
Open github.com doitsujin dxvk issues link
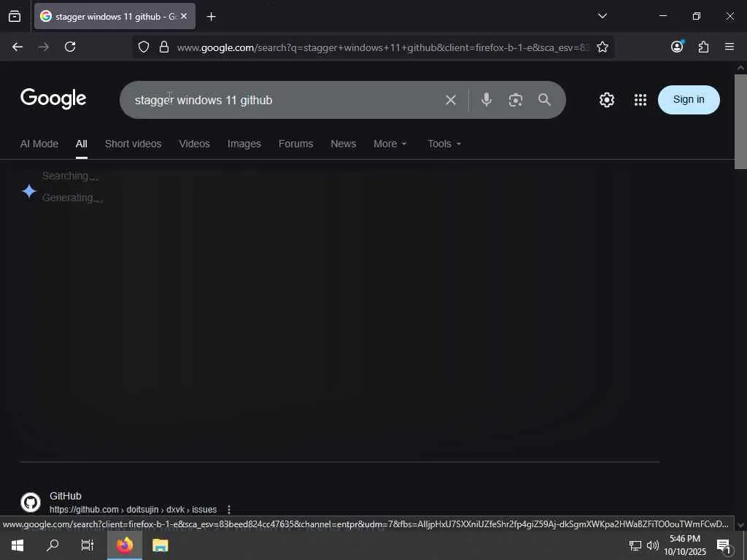pos(133,510)
